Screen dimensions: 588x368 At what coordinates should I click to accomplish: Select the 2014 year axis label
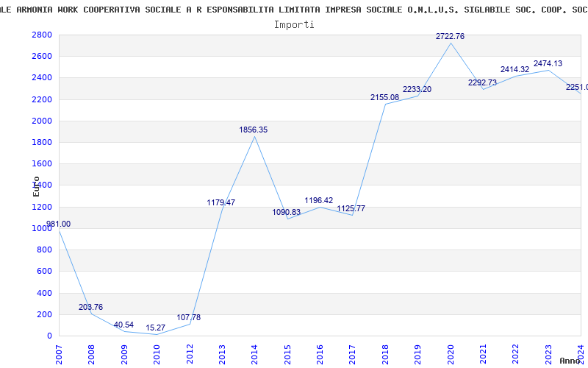click(254, 354)
